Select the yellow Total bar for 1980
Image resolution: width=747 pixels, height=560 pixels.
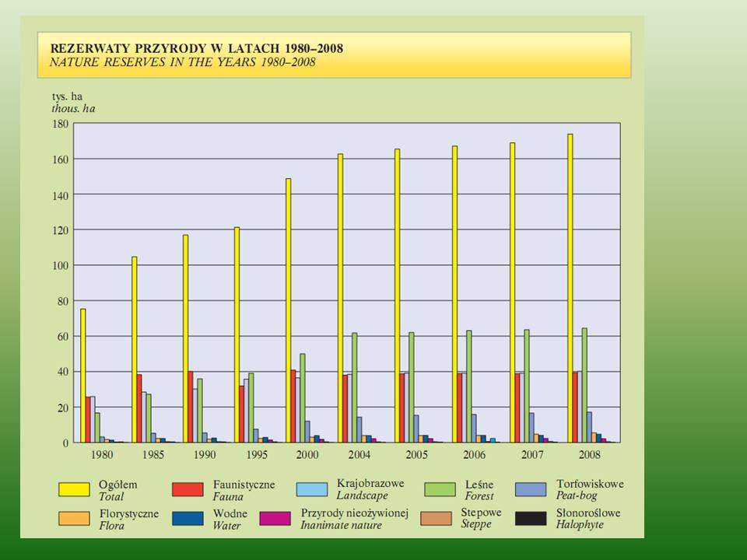tap(83, 375)
